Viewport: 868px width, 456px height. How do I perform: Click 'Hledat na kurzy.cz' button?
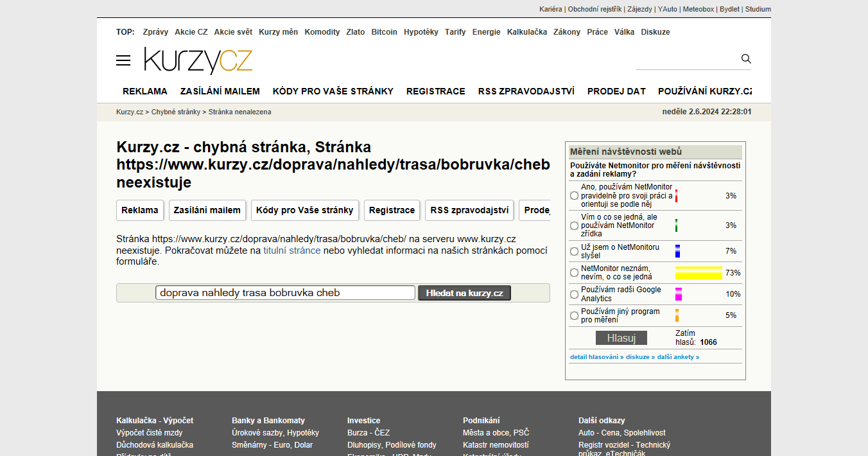(x=464, y=294)
